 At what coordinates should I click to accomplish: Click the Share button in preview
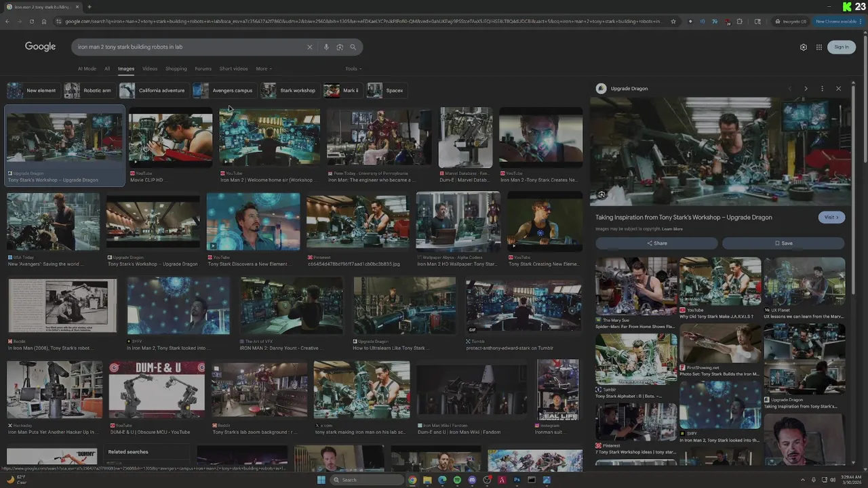coord(656,243)
